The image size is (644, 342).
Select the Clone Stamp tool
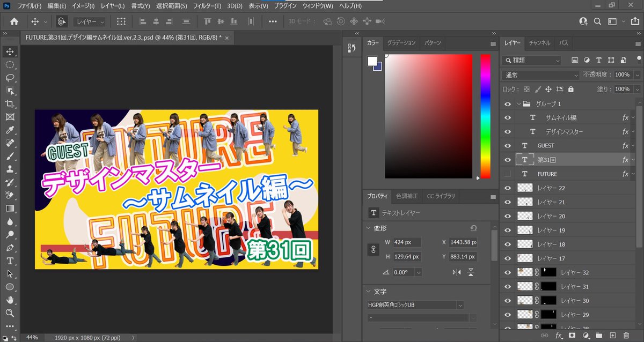coord(10,169)
